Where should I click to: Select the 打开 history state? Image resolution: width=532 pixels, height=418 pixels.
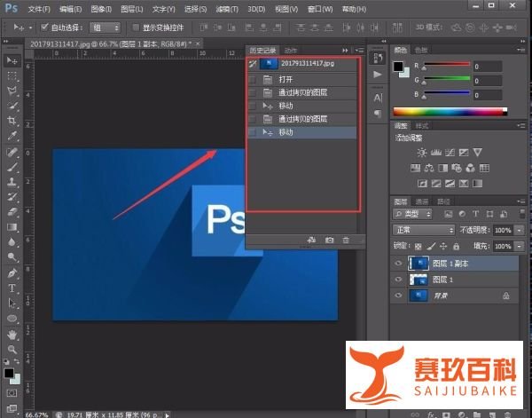302,80
